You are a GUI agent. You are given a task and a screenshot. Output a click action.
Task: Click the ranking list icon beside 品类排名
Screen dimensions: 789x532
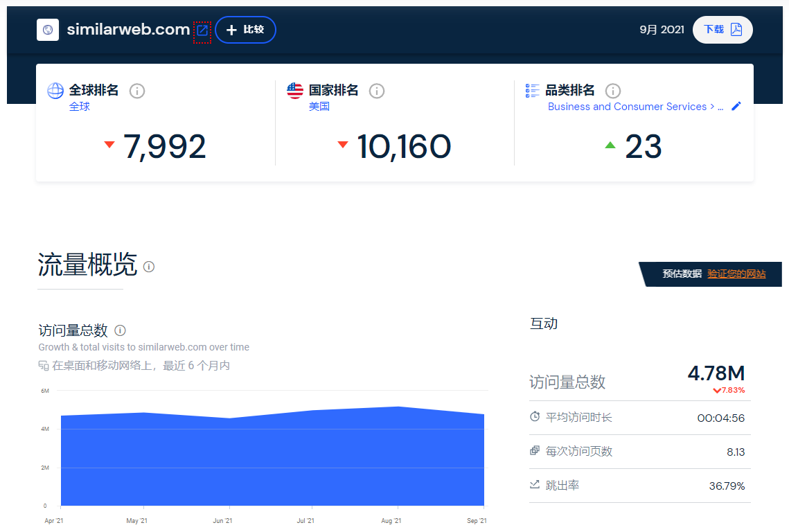pos(532,90)
